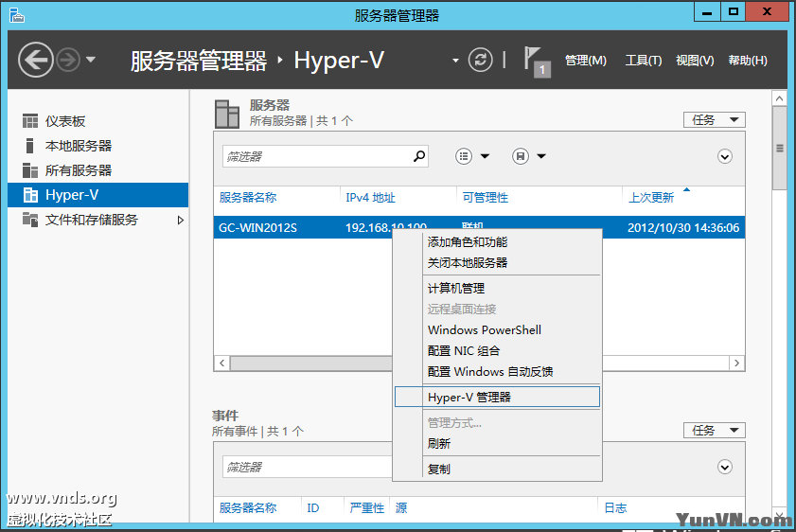The width and height of the screenshot is (796, 532).
Task: Click the 仪表板 dashboard icon in sidebar
Action: coord(30,121)
